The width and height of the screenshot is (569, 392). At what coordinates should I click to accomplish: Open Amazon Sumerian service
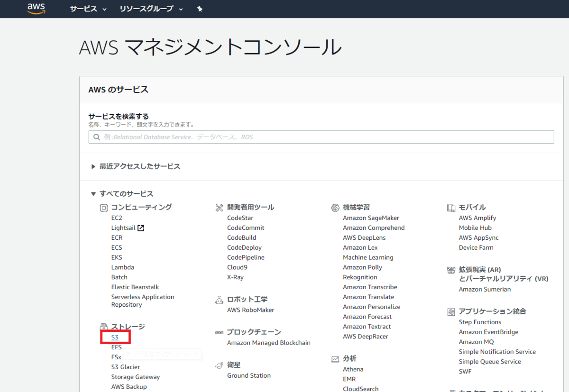485,290
